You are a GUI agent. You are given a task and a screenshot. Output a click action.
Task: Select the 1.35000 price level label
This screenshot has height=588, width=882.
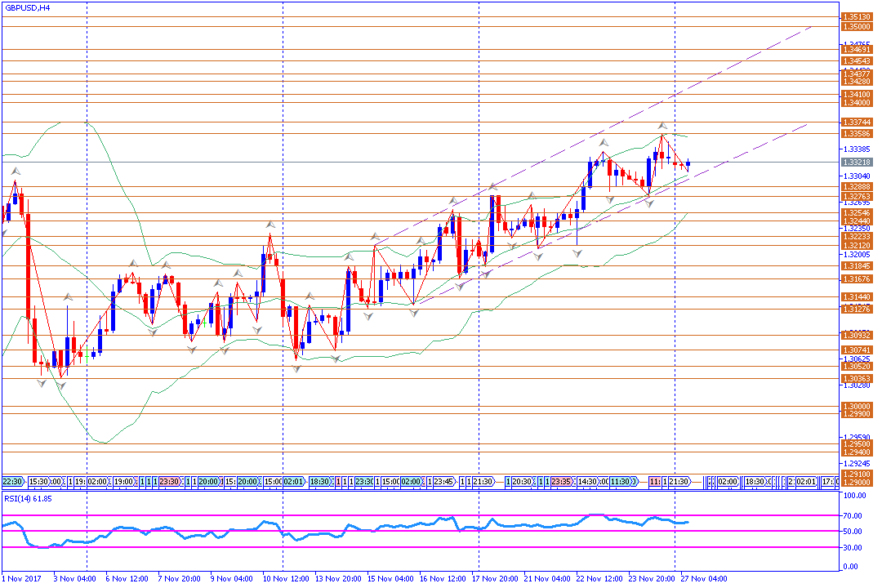[856, 26]
